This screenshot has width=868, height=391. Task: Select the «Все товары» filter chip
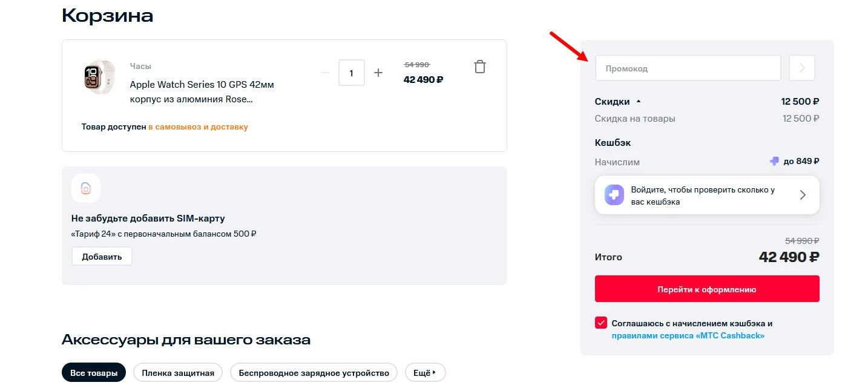(93, 372)
